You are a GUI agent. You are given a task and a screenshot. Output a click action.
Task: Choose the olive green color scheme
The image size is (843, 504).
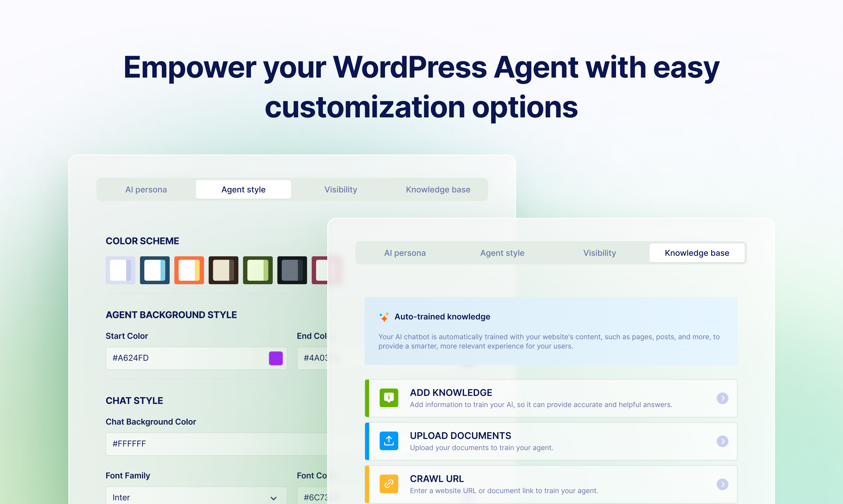[x=258, y=270]
